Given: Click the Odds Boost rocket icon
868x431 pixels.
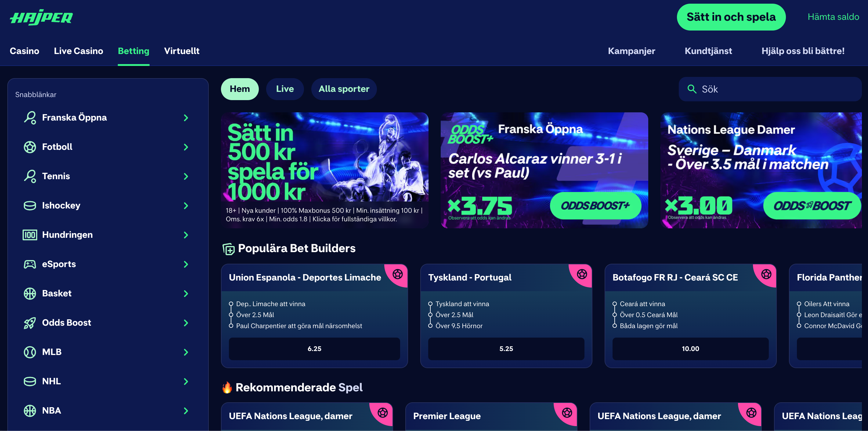Looking at the screenshot, I should pyautogui.click(x=30, y=323).
